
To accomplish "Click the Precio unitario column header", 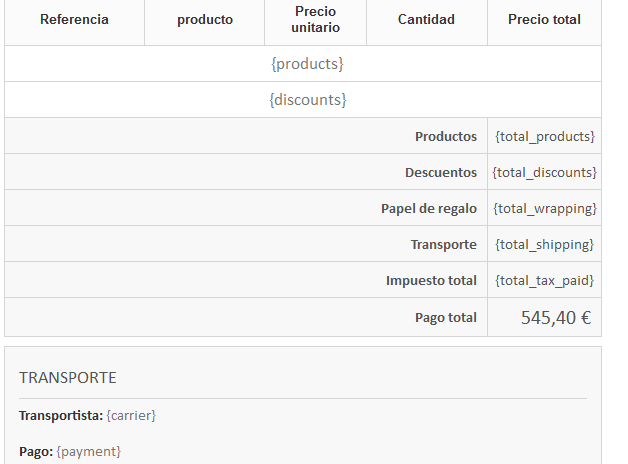I will (x=316, y=20).
